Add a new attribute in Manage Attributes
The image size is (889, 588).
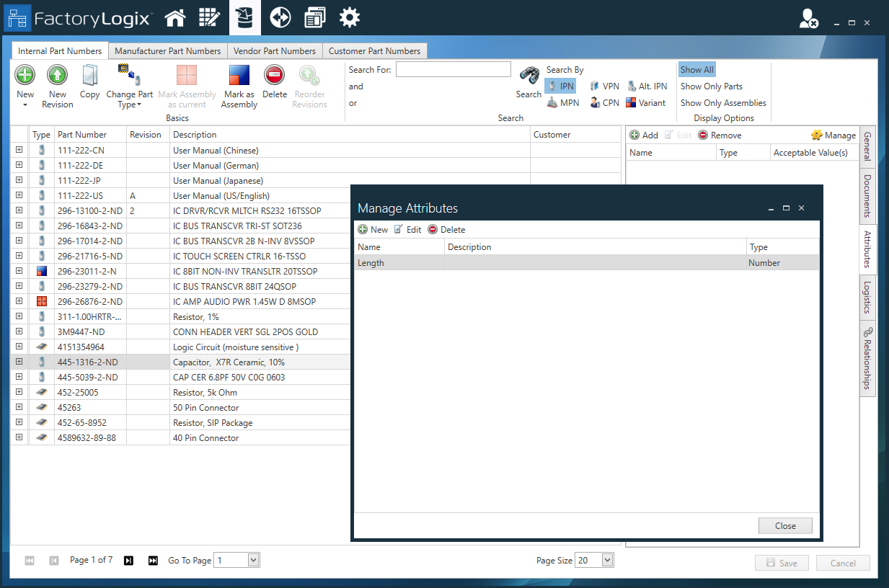point(373,229)
